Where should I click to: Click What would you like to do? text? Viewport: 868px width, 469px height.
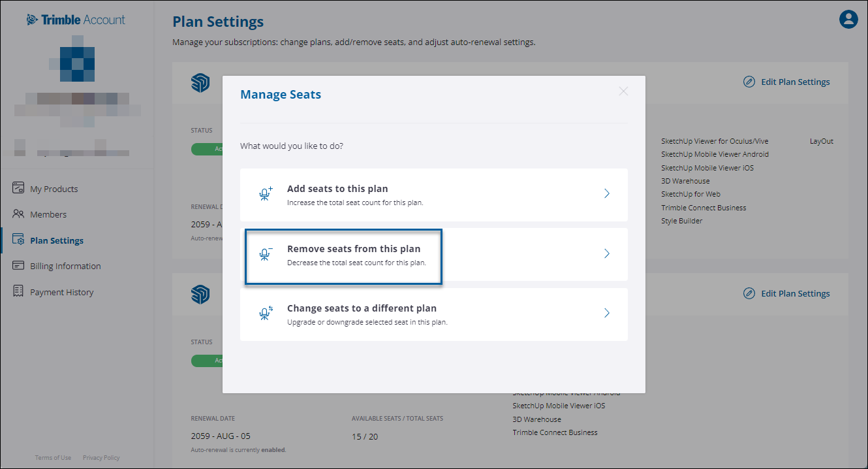292,146
